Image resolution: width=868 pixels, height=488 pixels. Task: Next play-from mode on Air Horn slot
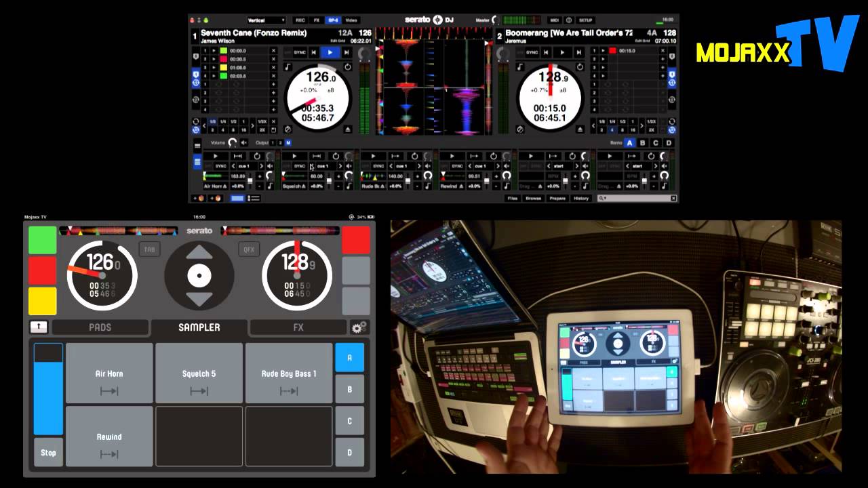click(261, 166)
